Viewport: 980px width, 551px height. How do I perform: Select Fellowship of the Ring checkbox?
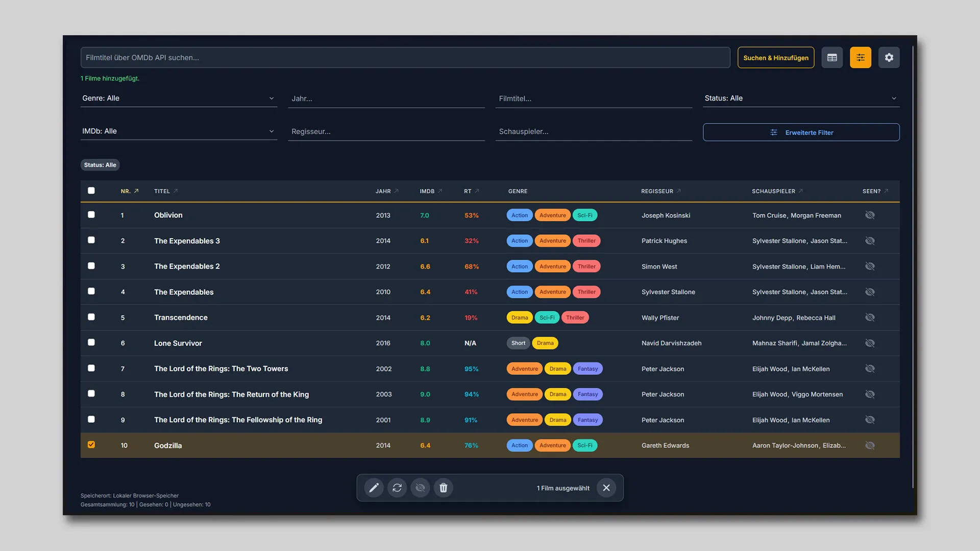pos(91,419)
